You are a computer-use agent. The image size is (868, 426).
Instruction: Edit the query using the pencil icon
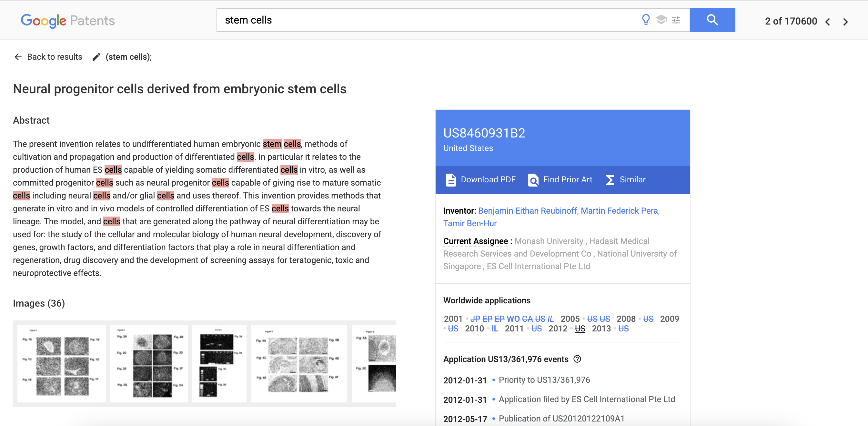click(x=96, y=56)
